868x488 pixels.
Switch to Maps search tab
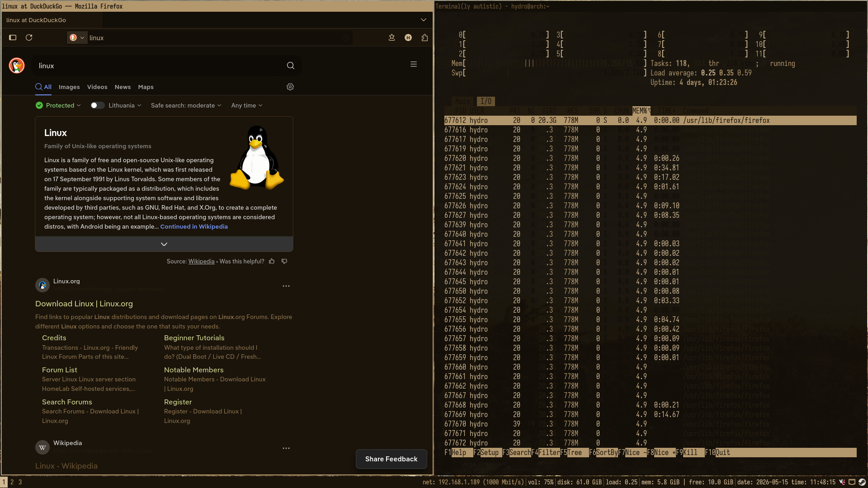[146, 87]
